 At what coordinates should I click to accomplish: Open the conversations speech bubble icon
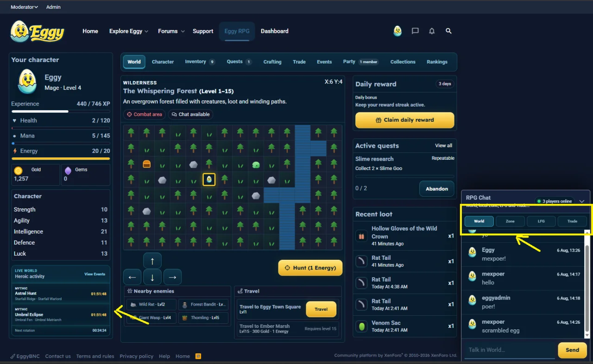pyautogui.click(x=415, y=31)
